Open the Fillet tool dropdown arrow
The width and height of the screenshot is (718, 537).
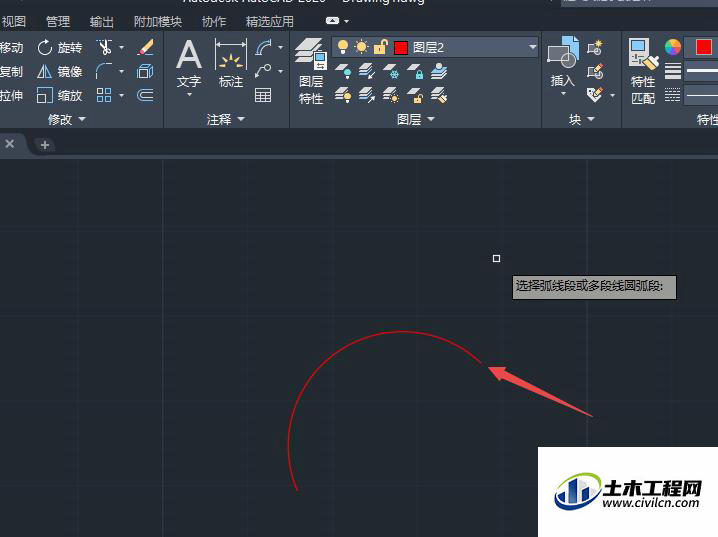pos(121,71)
